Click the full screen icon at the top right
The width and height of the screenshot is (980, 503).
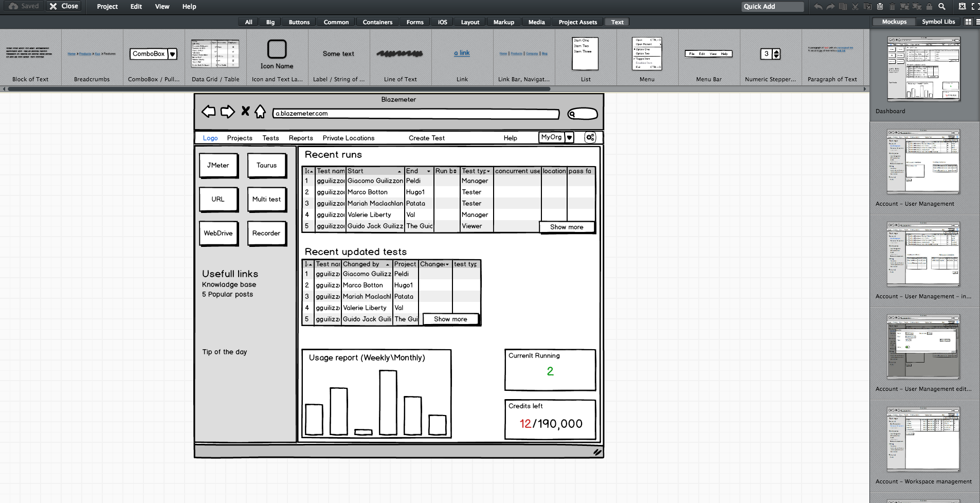(974, 6)
